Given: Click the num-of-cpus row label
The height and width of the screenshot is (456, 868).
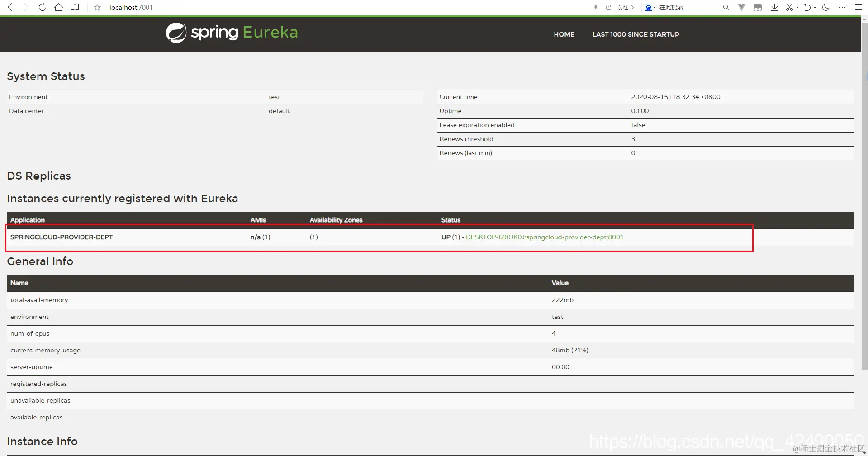Looking at the screenshot, I should point(30,333).
